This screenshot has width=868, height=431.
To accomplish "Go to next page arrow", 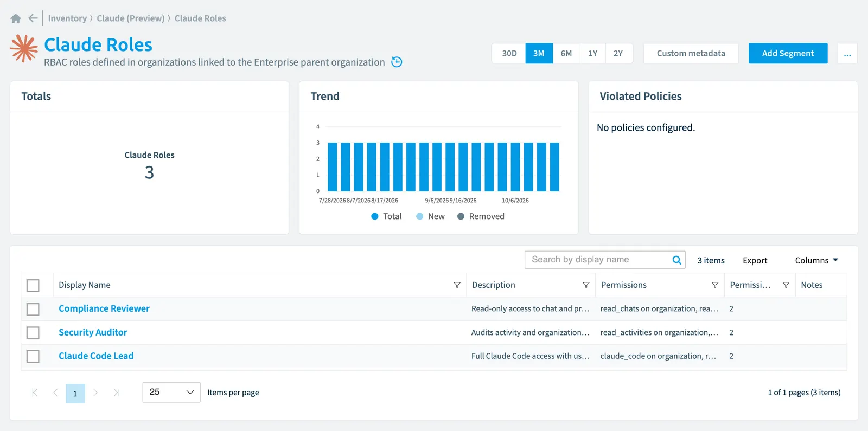I will coord(95,393).
